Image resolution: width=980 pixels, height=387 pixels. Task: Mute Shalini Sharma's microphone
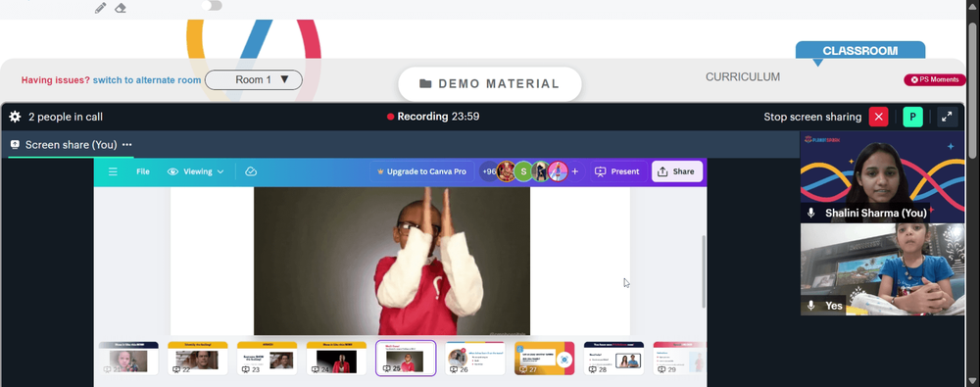pyautogui.click(x=811, y=214)
